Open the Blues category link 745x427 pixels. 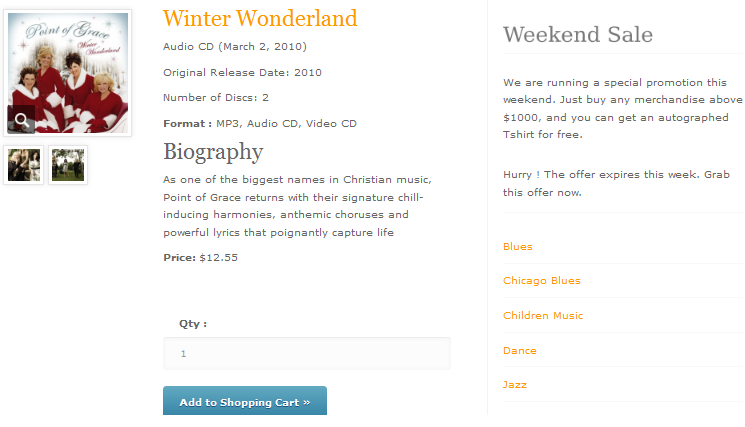(517, 247)
